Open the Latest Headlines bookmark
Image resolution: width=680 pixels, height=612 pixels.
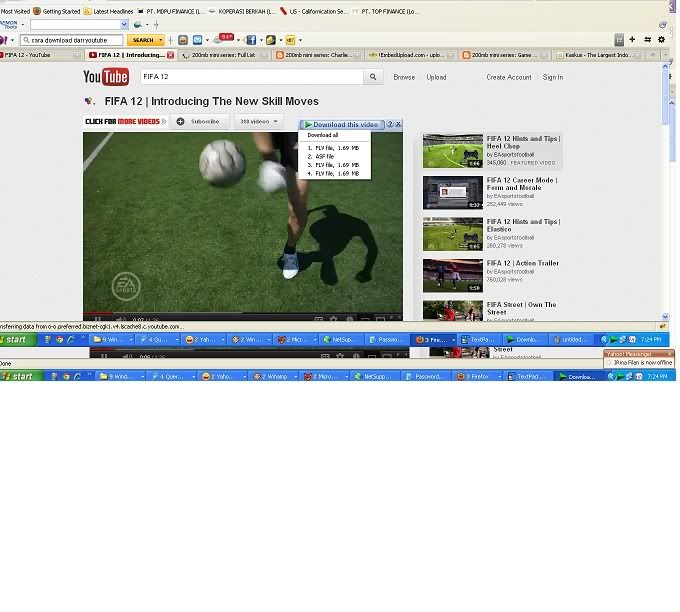[x=108, y=11]
